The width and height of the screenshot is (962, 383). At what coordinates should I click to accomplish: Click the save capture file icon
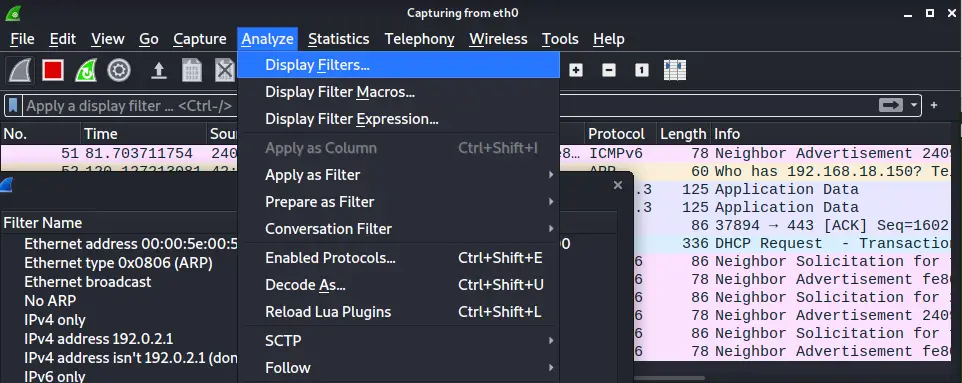(x=192, y=71)
